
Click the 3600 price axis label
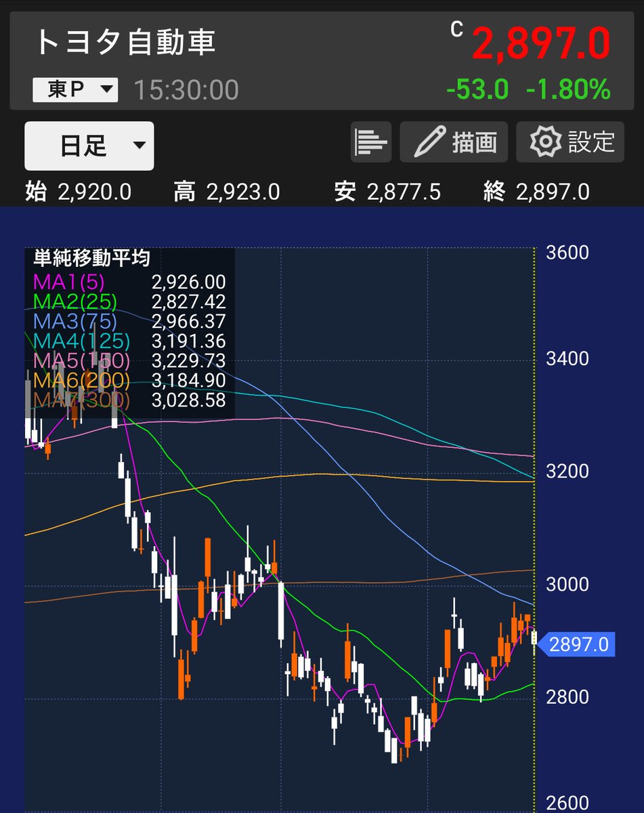(x=567, y=253)
